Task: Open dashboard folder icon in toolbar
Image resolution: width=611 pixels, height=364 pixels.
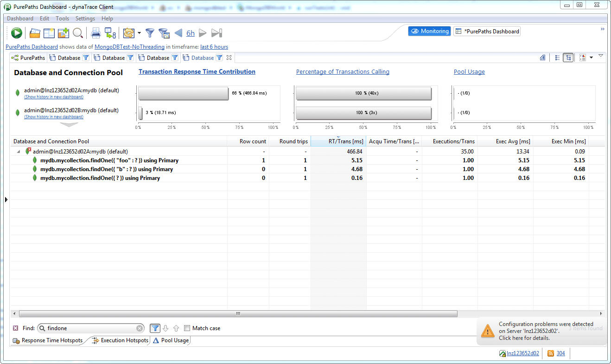Action: coord(35,33)
